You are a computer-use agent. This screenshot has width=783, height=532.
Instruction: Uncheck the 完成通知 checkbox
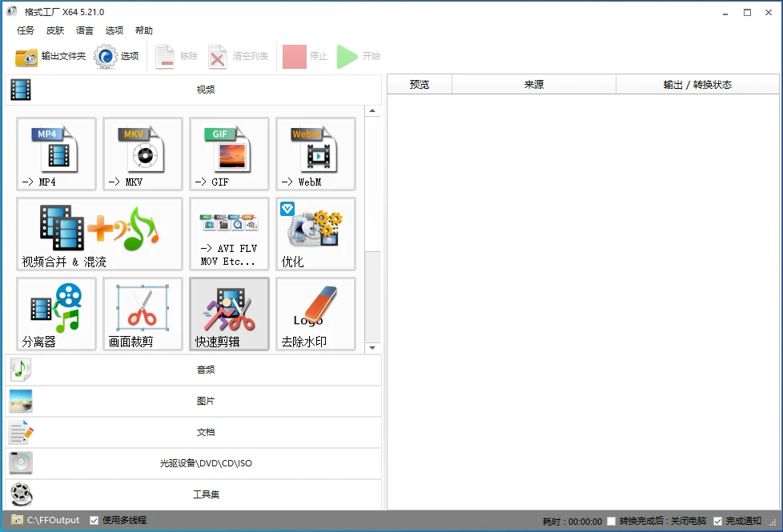click(717, 522)
